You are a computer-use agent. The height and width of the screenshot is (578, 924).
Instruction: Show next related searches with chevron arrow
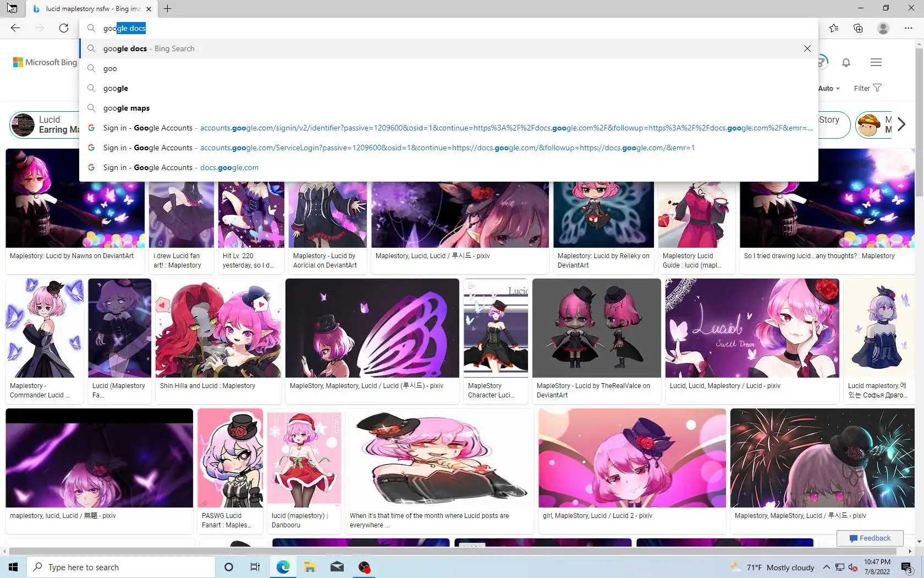(901, 124)
